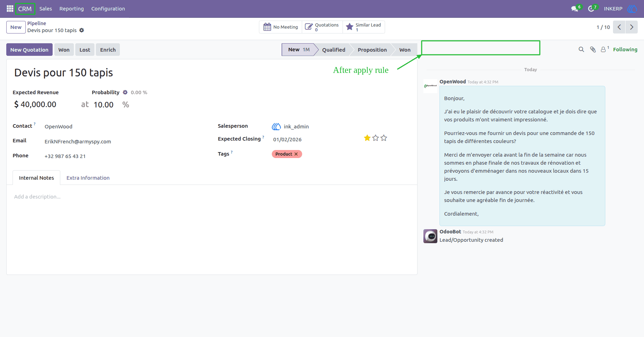
Task: Select the New stage in status bar
Action: click(x=299, y=50)
